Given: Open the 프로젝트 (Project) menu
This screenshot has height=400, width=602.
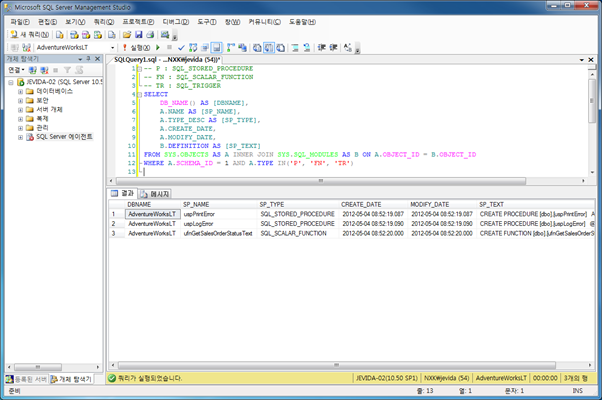Looking at the screenshot, I should [139, 22].
